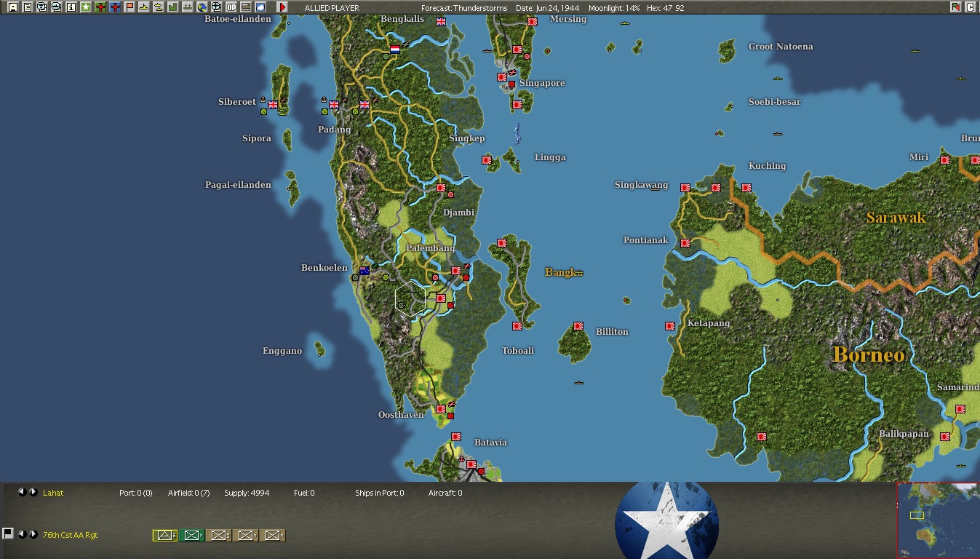Image resolution: width=980 pixels, height=559 pixels.
Task: Click the Batavia map label
Action: coord(490,443)
